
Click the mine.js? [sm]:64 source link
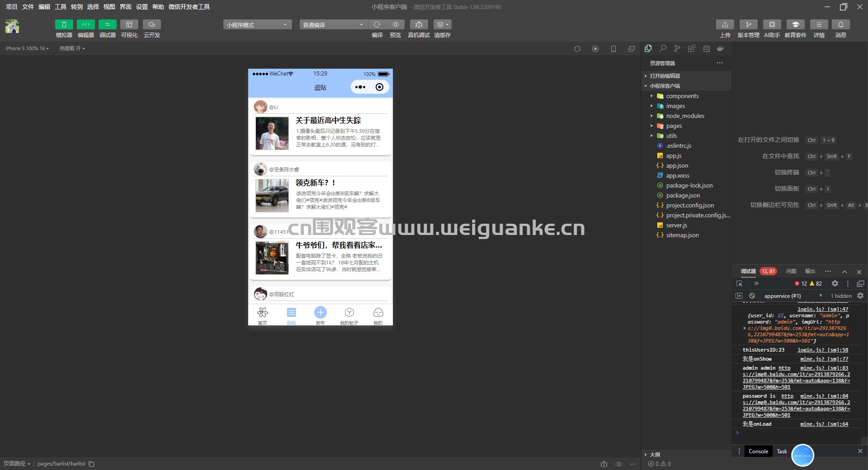(824, 424)
